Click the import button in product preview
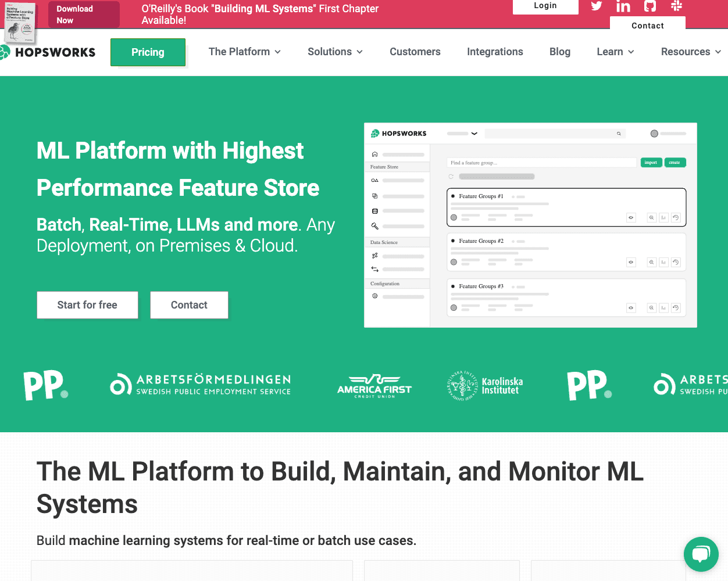 click(x=651, y=163)
